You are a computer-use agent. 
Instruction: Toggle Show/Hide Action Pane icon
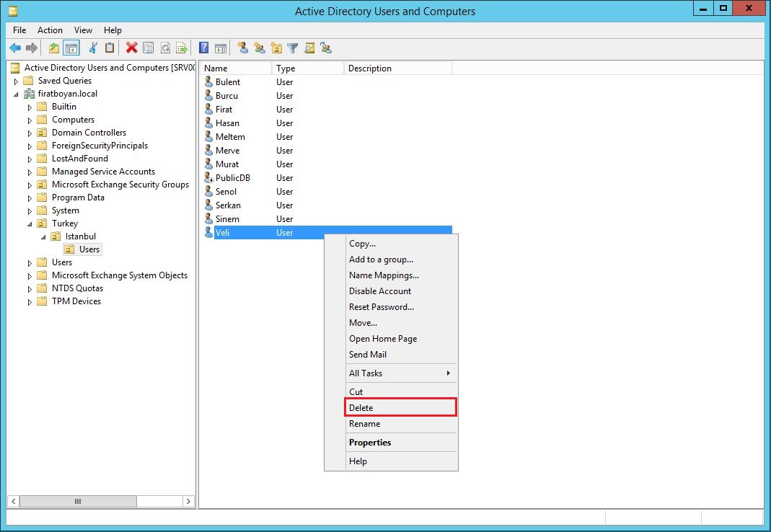(221, 48)
